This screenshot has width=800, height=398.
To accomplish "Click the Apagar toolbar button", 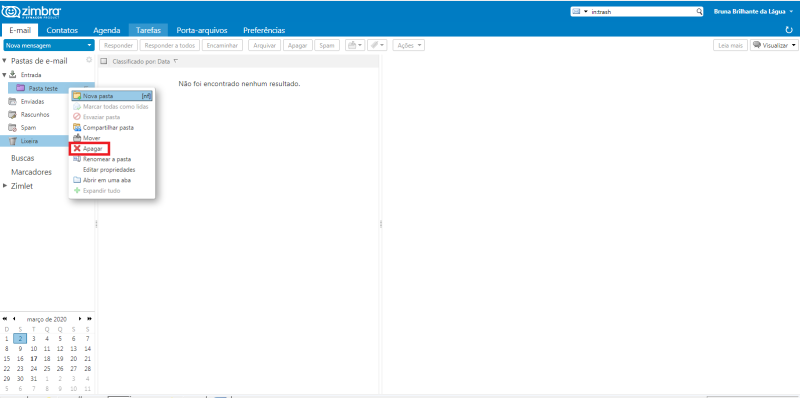I will tap(297, 45).
